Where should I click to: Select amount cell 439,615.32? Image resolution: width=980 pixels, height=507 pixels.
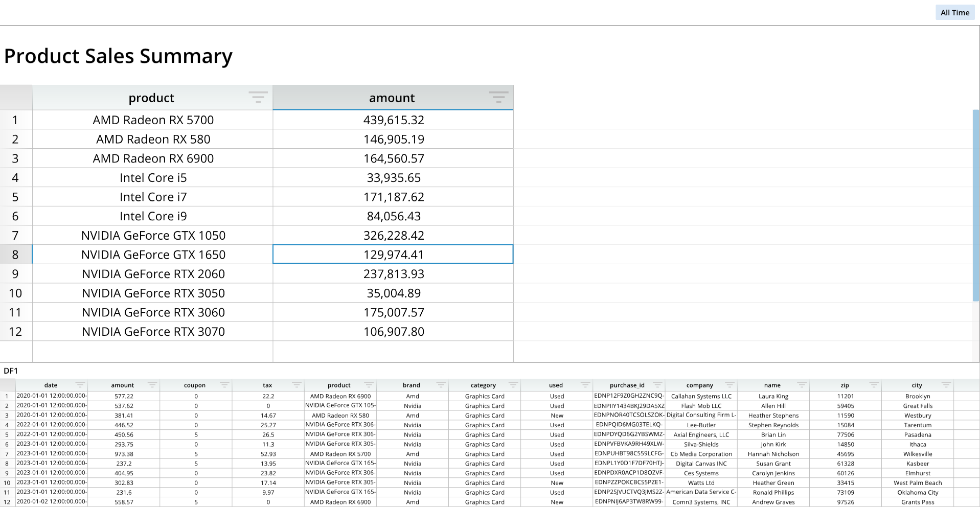[393, 120]
